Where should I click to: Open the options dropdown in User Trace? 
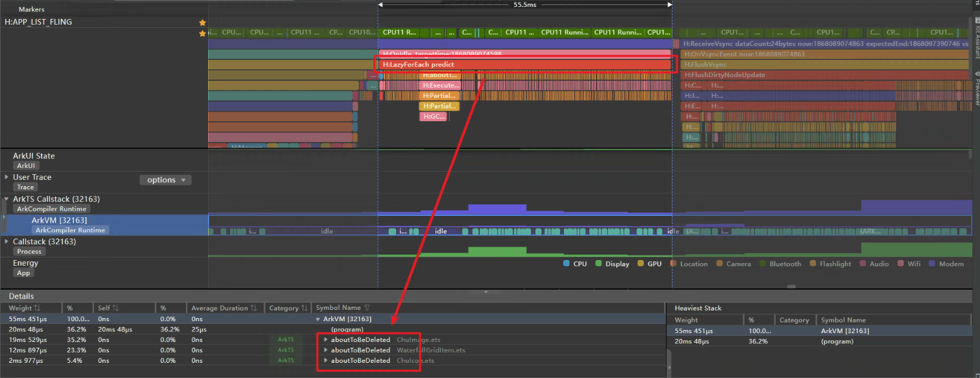pyautogui.click(x=165, y=180)
